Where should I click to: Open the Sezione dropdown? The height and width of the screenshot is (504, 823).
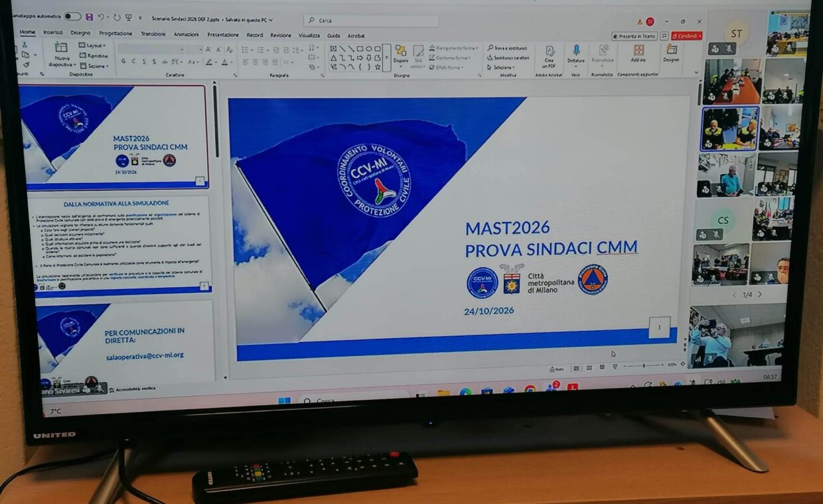(95, 66)
